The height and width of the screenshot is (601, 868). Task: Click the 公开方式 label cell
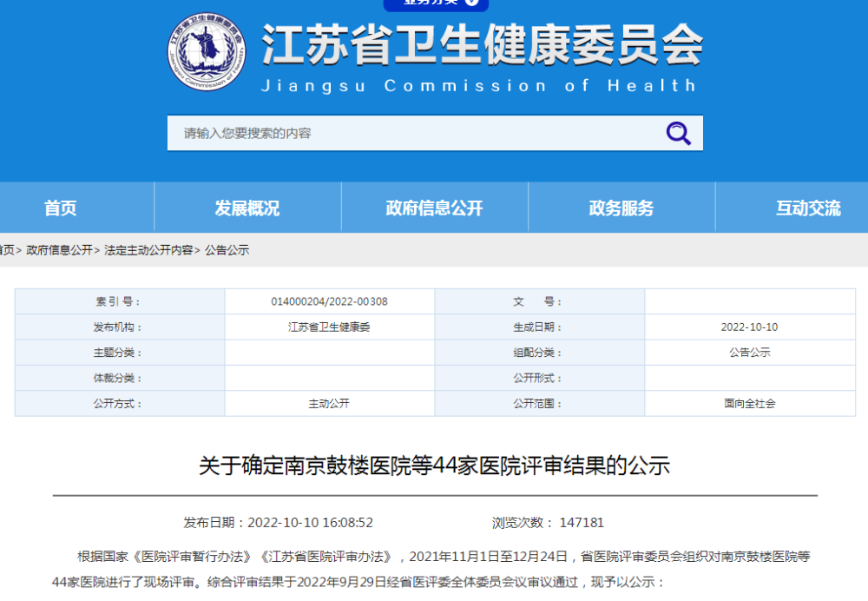(x=120, y=404)
